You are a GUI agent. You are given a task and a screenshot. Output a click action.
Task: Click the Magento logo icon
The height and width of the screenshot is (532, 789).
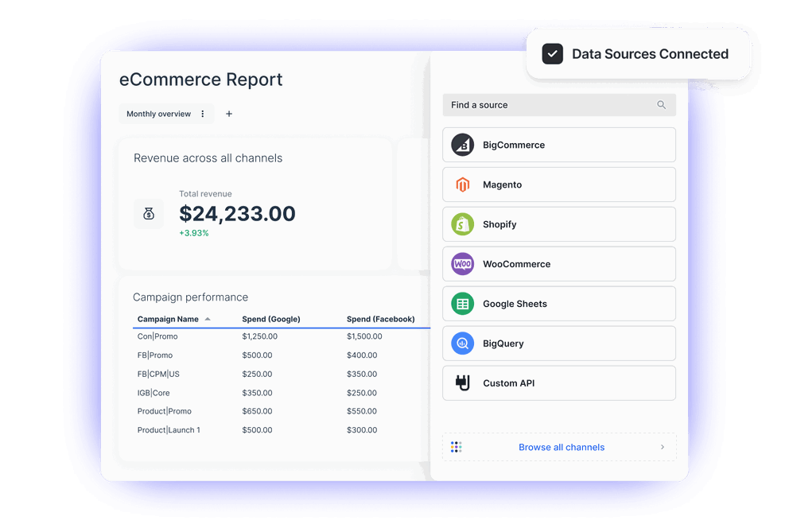click(x=462, y=184)
